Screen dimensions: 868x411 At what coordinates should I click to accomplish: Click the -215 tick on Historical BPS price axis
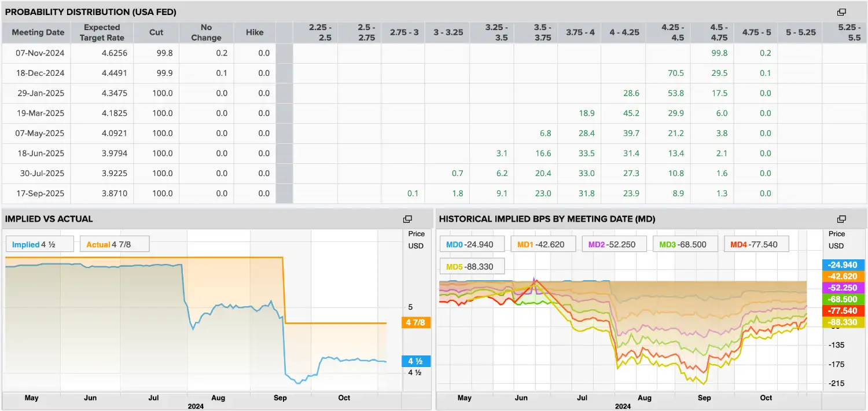[x=837, y=383]
